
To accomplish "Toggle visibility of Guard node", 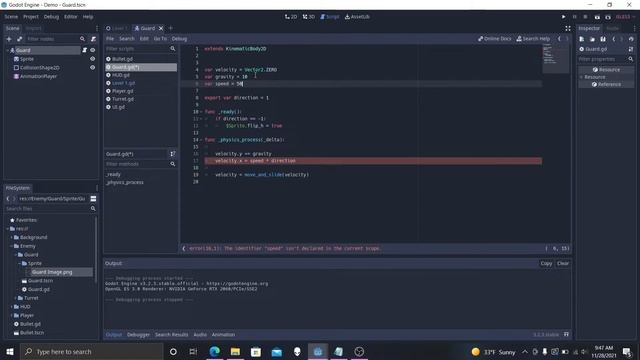I will coord(93,50).
